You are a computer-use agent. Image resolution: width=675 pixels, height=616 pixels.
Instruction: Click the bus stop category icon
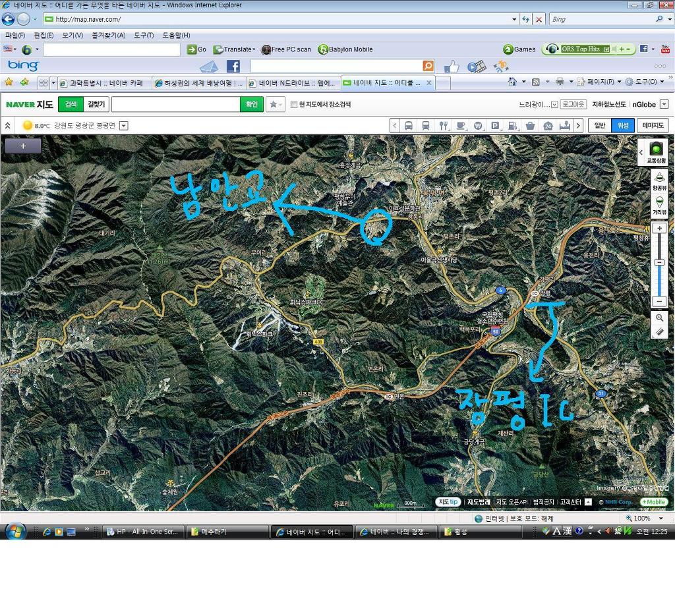point(408,126)
